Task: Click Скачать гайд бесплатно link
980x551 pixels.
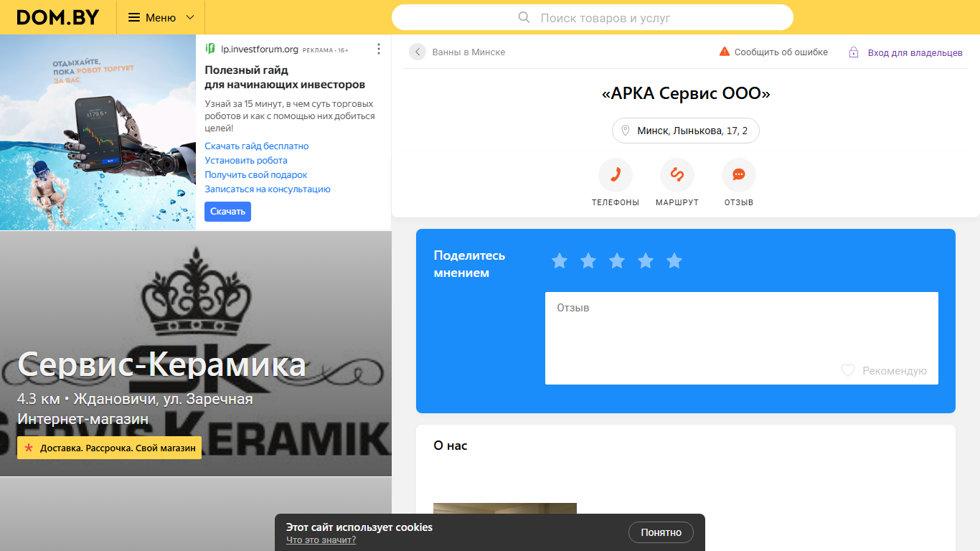Action: point(257,146)
